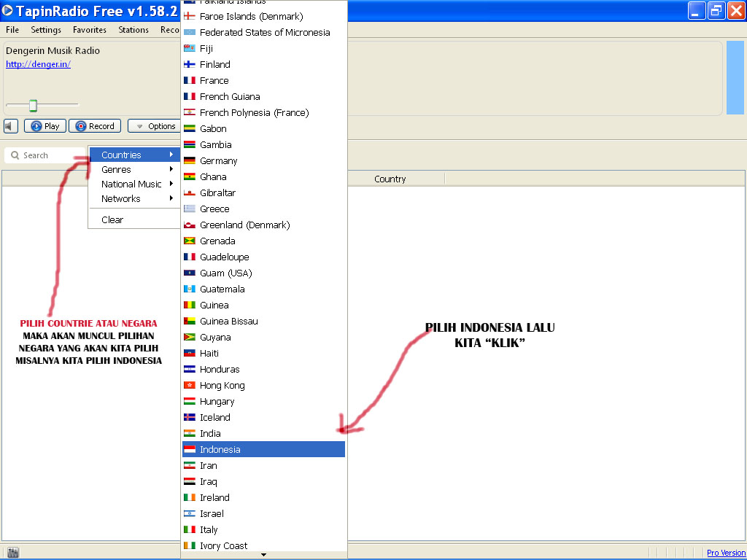Click the mute speaker icon

coord(10,126)
